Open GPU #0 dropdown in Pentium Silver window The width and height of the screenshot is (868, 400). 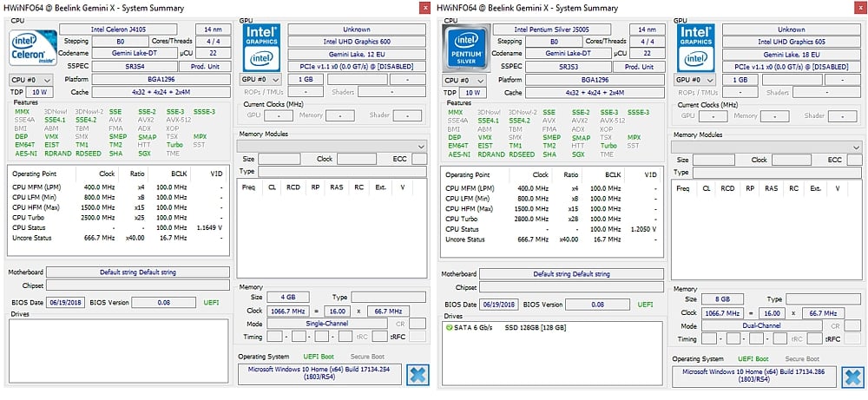tap(694, 80)
